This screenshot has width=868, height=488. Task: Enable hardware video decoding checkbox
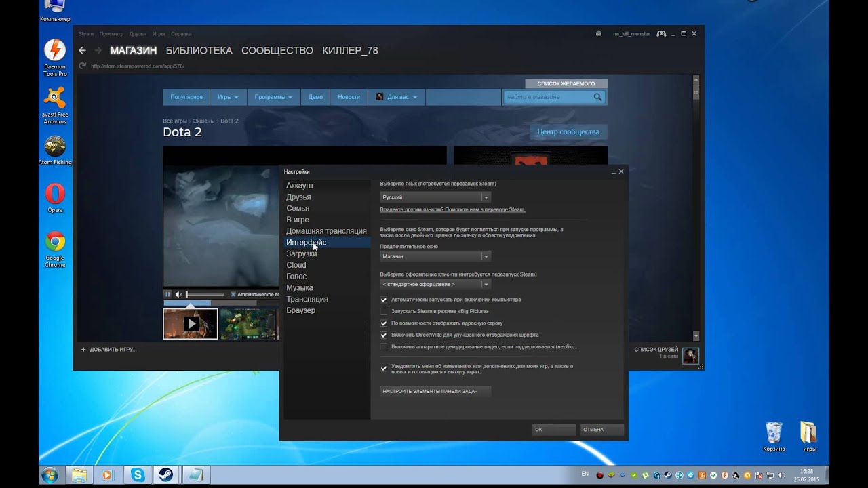[x=384, y=347]
